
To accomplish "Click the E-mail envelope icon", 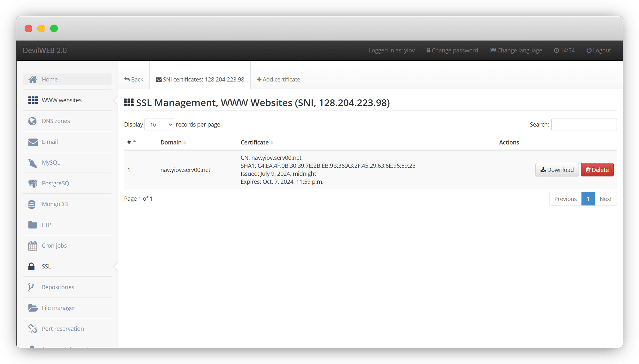I will (33, 142).
